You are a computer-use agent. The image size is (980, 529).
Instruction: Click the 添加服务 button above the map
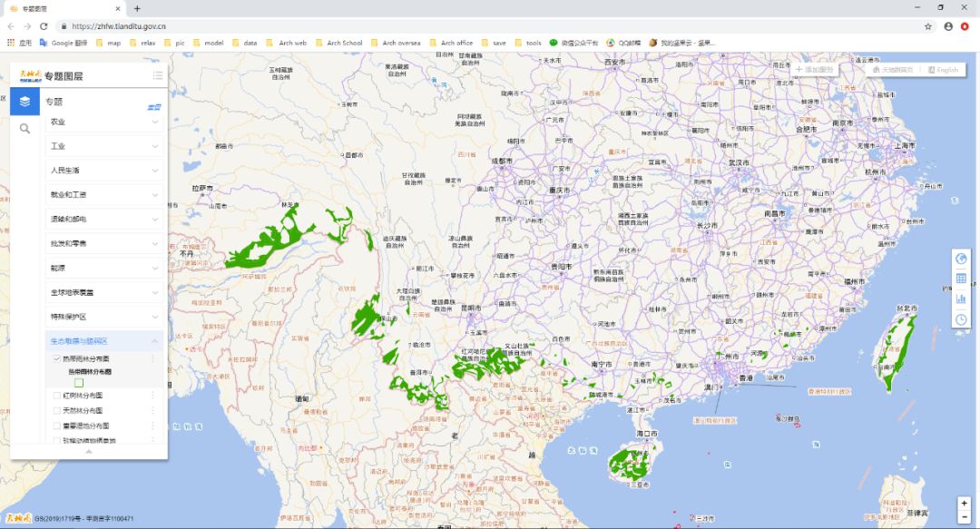pyautogui.click(x=814, y=69)
